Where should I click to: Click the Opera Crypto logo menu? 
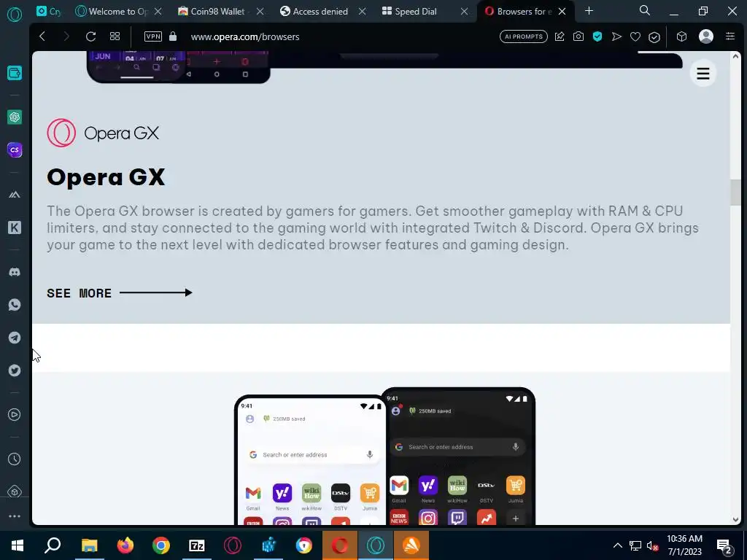coord(15,15)
